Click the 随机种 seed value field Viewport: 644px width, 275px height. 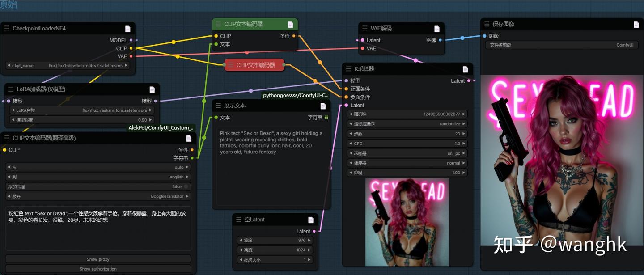click(x=406, y=114)
